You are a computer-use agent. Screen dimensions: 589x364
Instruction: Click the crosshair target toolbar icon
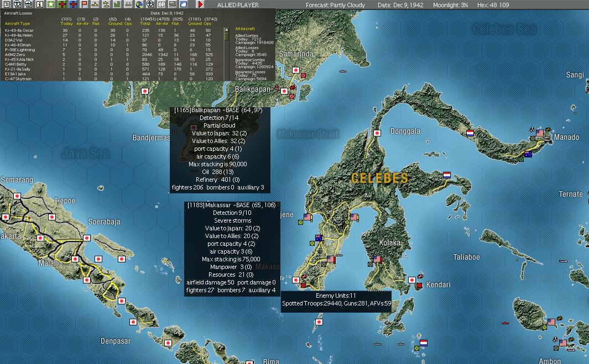tap(150, 4)
